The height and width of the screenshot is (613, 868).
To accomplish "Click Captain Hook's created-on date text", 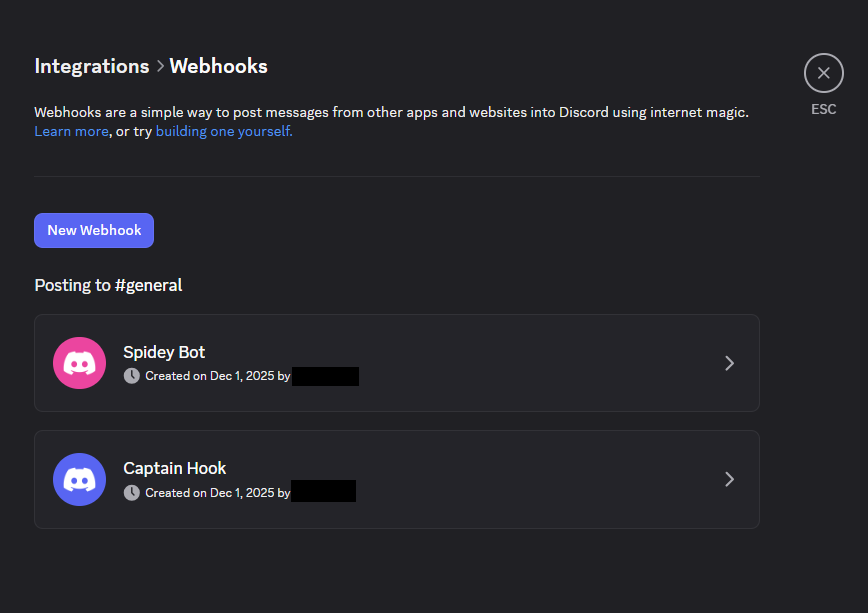I will click(x=217, y=493).
